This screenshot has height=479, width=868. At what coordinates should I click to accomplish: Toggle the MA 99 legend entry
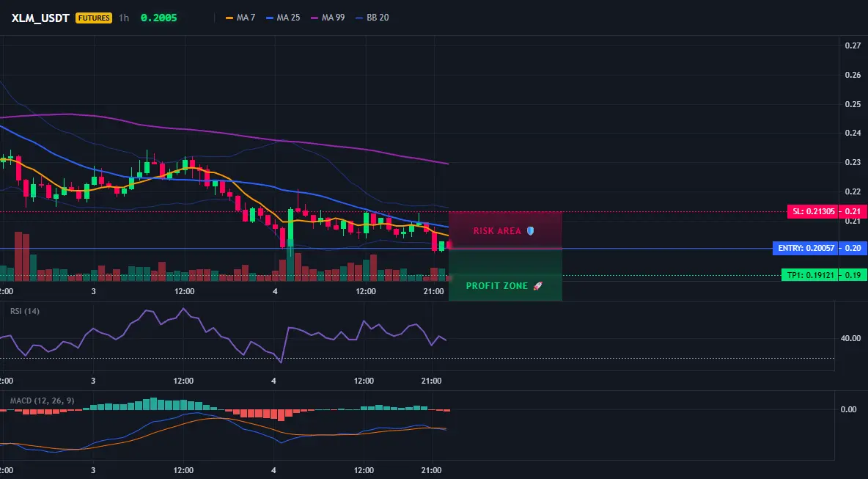328,18
